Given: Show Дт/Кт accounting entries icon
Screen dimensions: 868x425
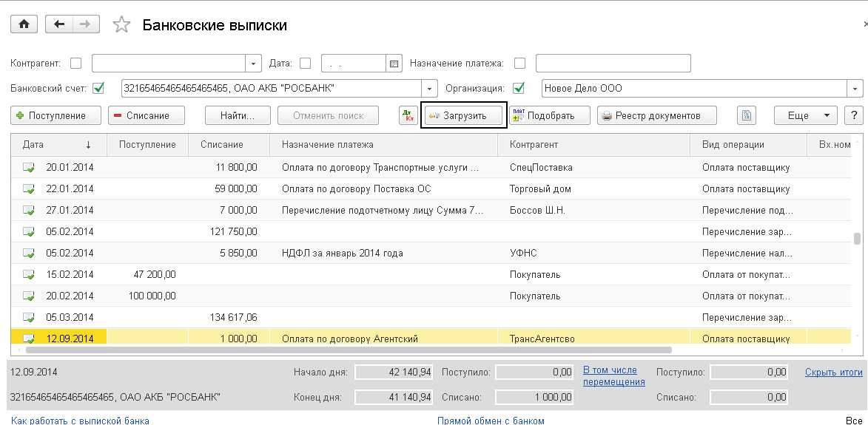Looking at the screenshot, I should (x=408, y=115).
